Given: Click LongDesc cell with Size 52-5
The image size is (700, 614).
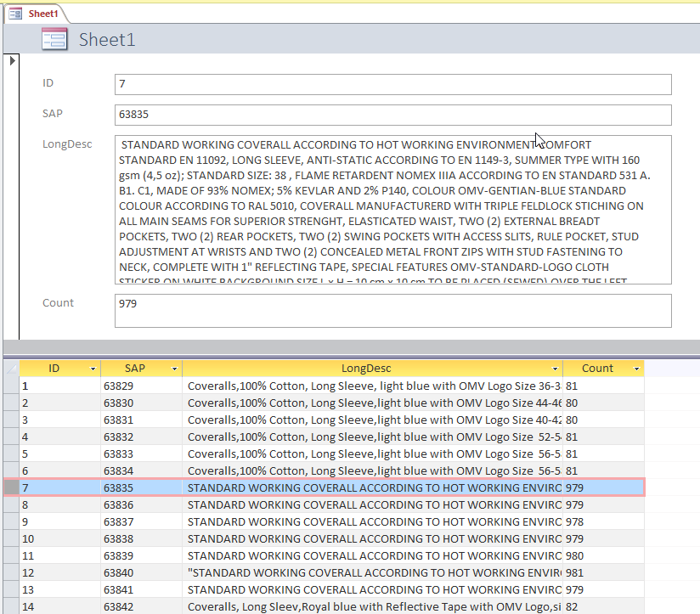Looking at the screenshot, I should point(373,437).
